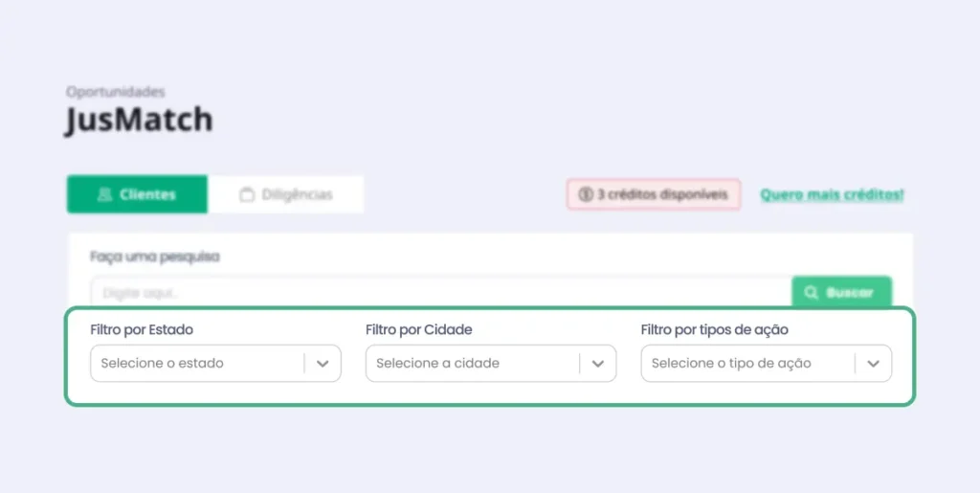Click the Oportunidades breadcrumb text

[116, 92]
